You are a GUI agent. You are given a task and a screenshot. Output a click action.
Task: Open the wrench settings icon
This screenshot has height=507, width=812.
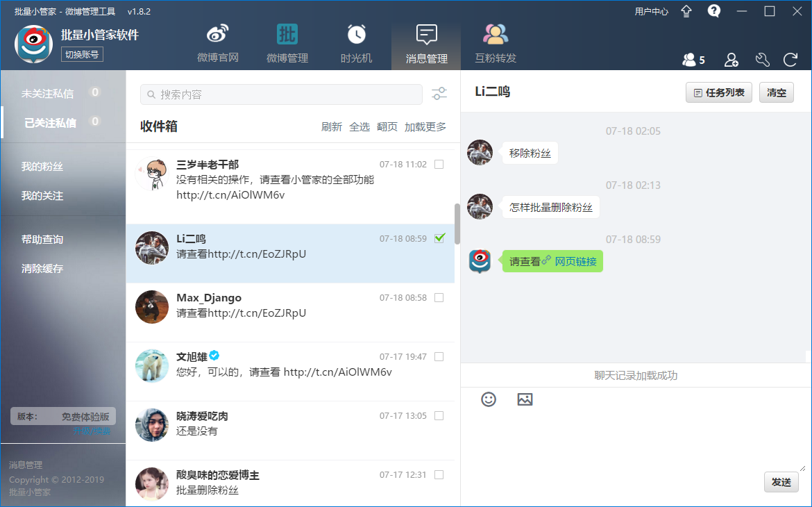coord(762,60)
